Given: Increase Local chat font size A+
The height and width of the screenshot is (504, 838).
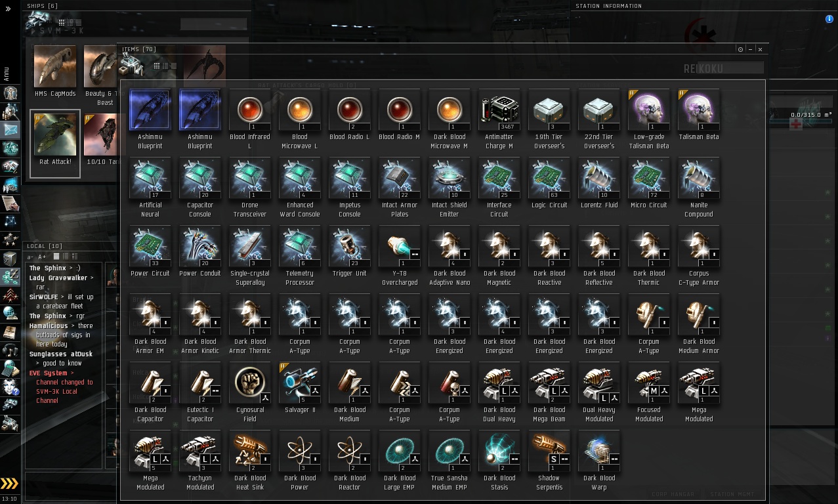Looking at the screenshot, I should tap(42, 257).
